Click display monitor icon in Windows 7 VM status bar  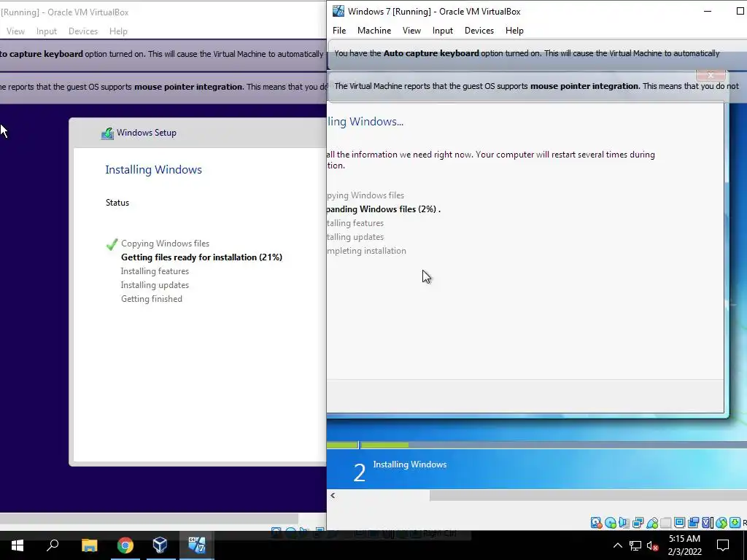pyautogui.click(x=679, y=523)
